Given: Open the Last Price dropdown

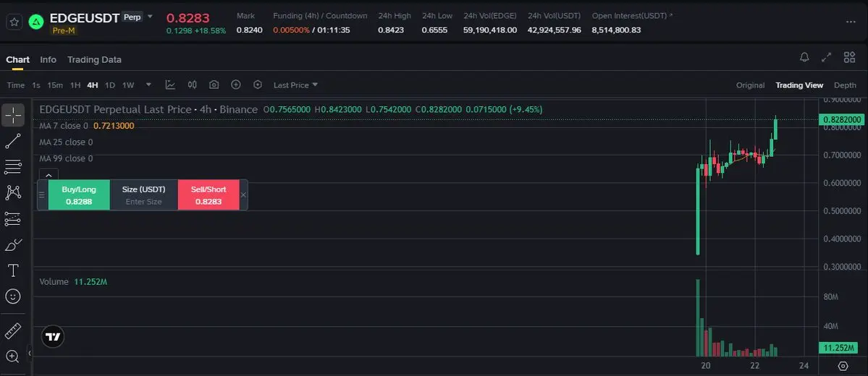Looking at the screenshot, I should [x=295, y=85].
